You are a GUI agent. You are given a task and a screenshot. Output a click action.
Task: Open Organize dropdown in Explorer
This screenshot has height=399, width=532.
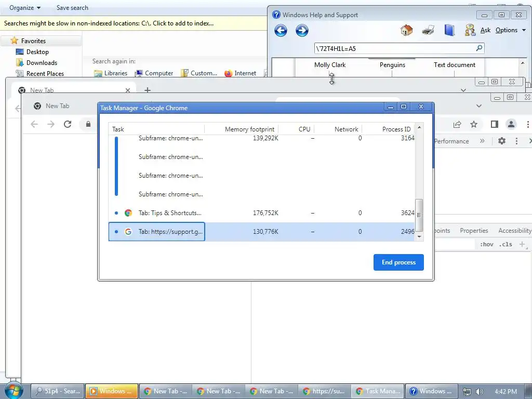point(25,7)
